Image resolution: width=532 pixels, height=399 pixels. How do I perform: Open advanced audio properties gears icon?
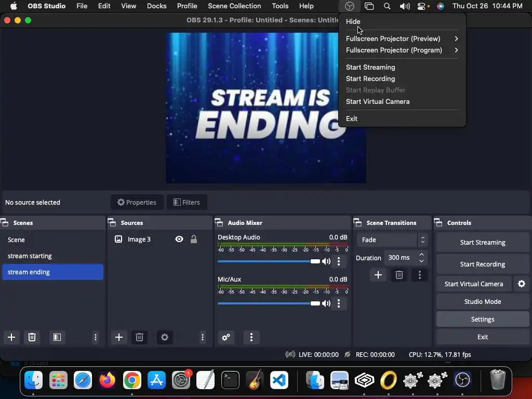pyautogui.click(x=226, y=337)
